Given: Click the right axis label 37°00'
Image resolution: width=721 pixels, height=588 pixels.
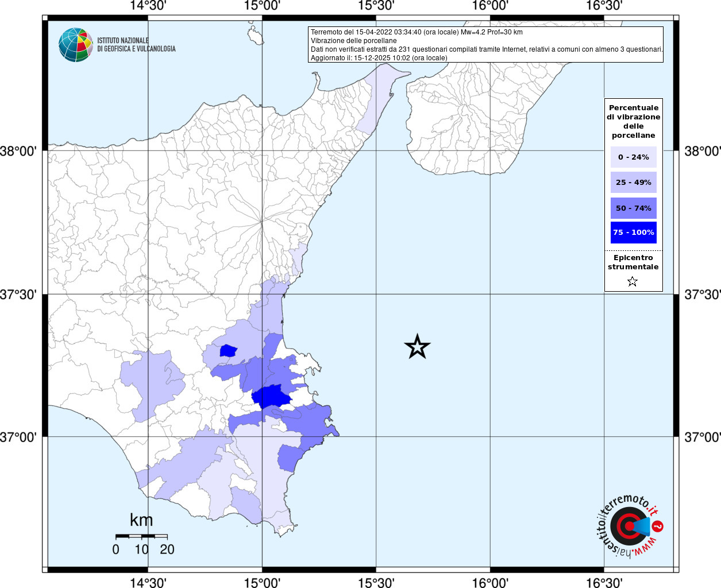Looking at the screenshot, I should coord(703,437).
